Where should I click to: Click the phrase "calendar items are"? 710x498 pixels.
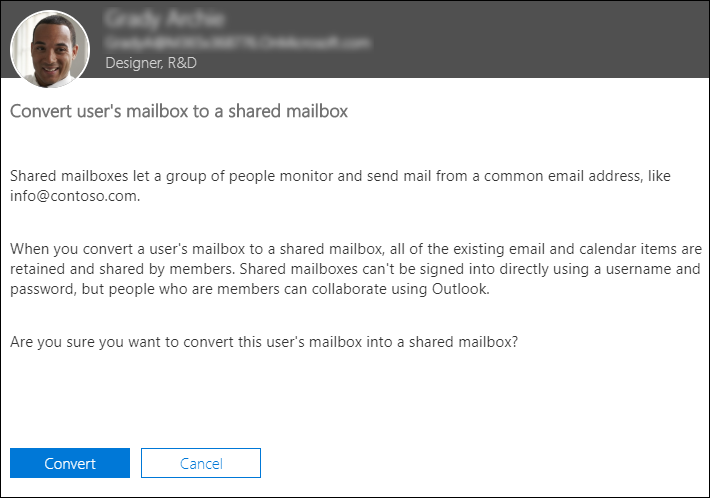pyautogui.click(x=641, y=249)
